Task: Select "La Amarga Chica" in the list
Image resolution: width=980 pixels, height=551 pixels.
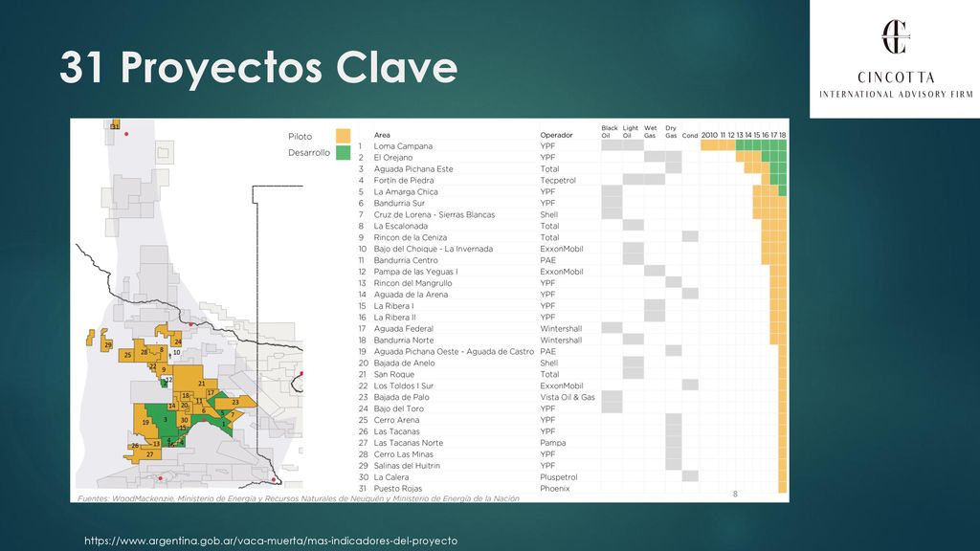Action: tap(406, 191)
